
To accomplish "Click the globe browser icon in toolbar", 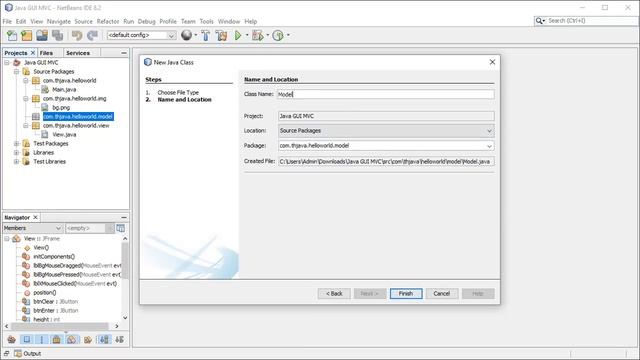I will (187, 36).
